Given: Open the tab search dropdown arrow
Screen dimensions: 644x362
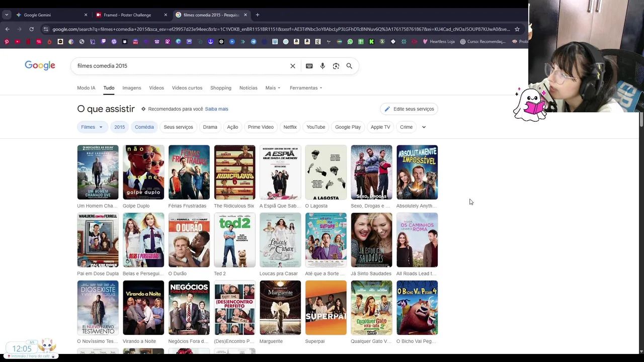Looking at the screenshot, I should coord(7,15).
